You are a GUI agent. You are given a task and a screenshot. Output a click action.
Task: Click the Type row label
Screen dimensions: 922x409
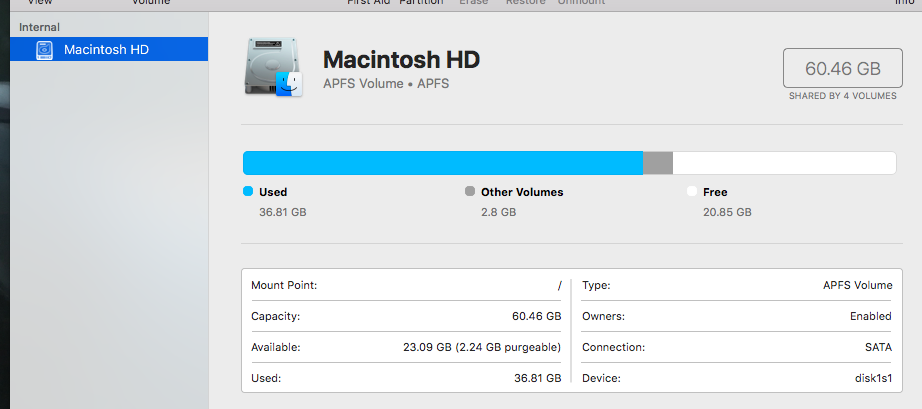(x=596, y=286)
